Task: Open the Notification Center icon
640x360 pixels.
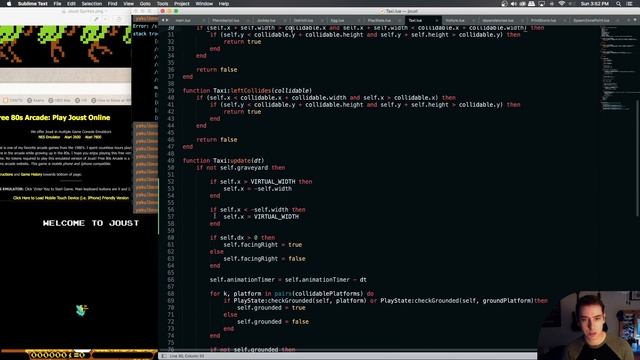Action: point(630,4)
